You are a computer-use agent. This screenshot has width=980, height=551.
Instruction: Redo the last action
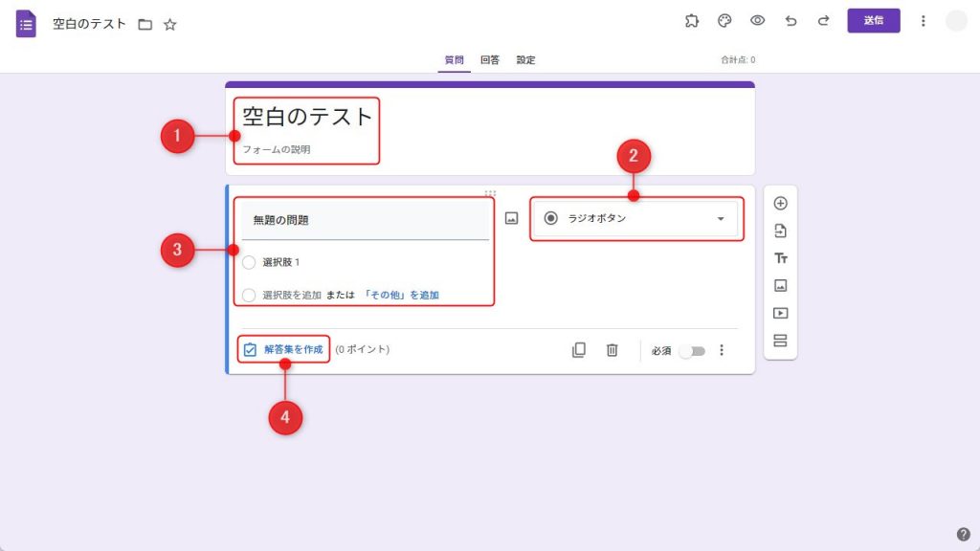pos(824,21)
